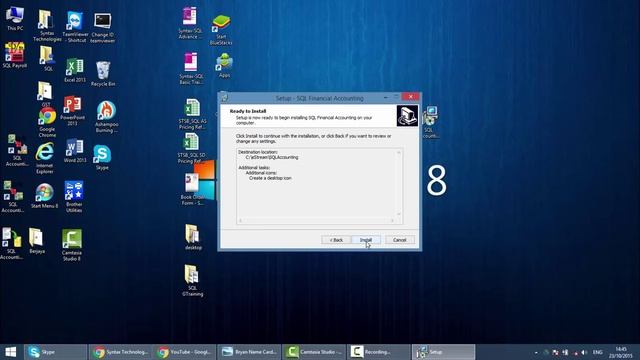Select the folder named desktop
This screenshot has width=640, height=360.
tap(193, 237)
